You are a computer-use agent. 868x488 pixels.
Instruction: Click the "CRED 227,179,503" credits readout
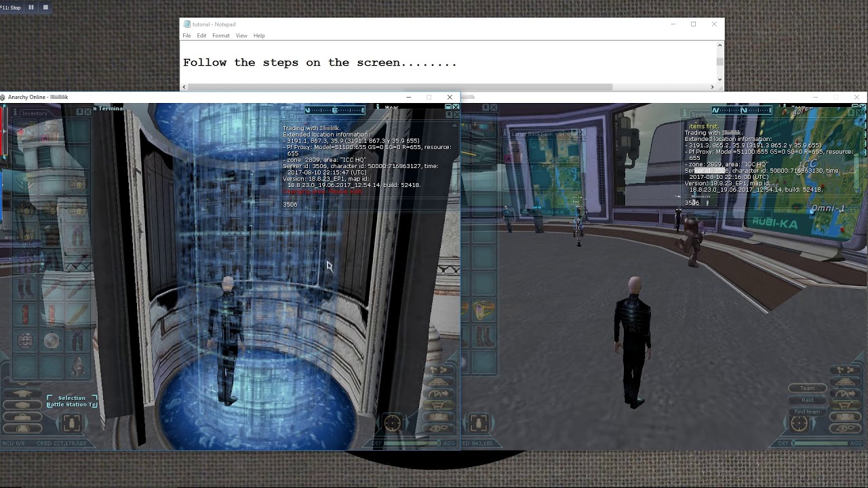coord(60,443)
